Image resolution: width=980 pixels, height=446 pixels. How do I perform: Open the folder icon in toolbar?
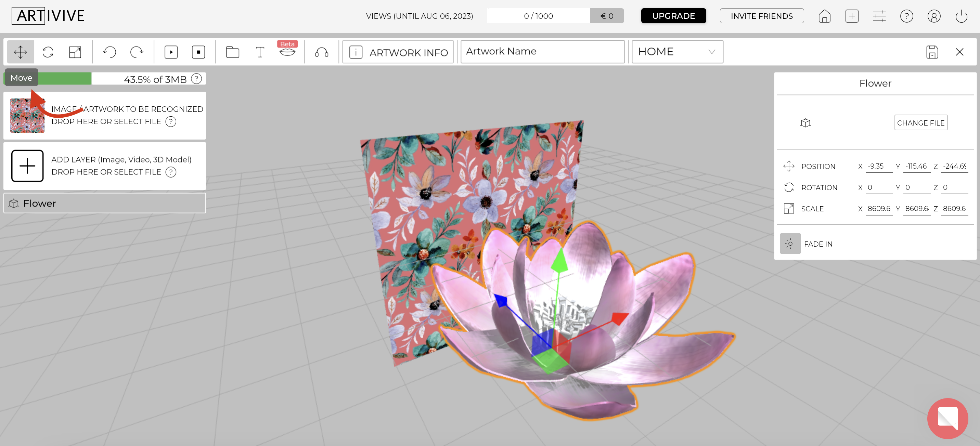coord(232,52)
